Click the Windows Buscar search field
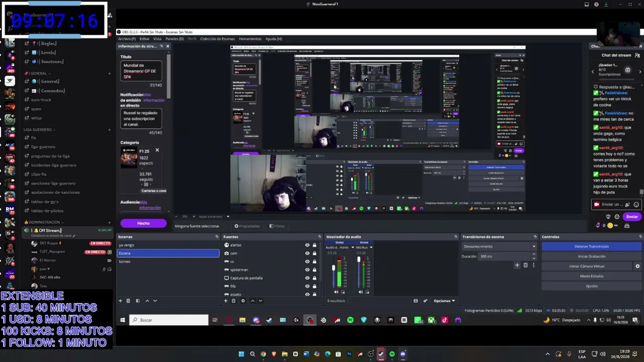 (169, 320)
